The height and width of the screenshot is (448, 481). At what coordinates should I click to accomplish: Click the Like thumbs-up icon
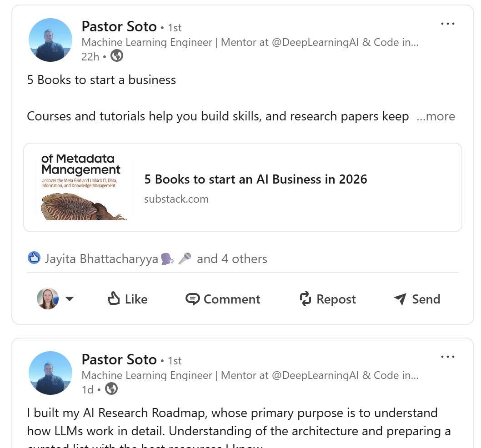[113, 299]
